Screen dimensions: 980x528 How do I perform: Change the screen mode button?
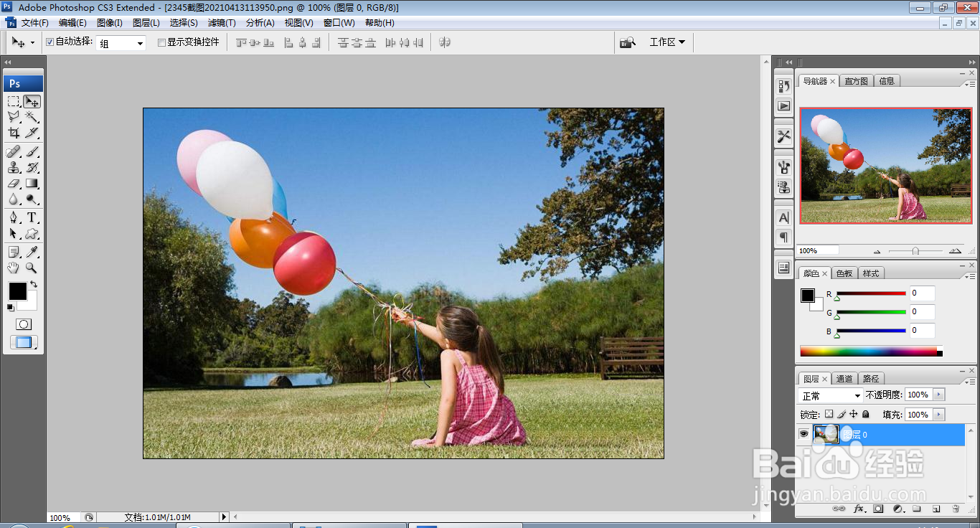pos(24,342)
